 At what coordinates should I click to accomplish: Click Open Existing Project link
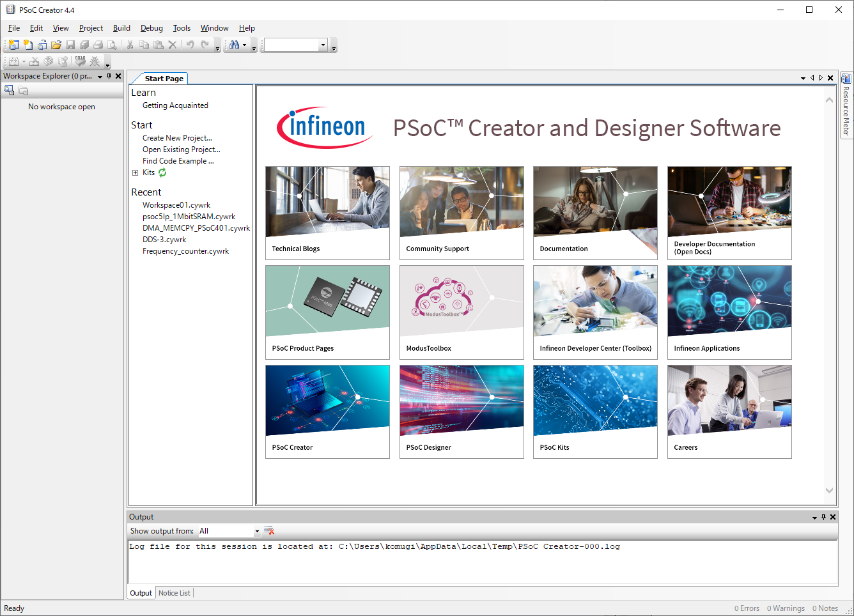click(x=181, y=150)
